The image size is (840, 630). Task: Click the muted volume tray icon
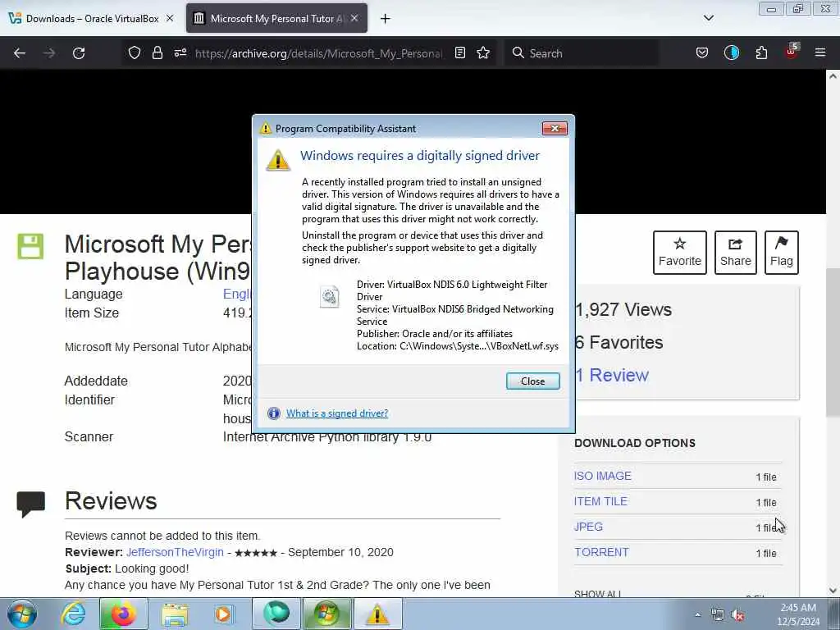pos(738,615)
